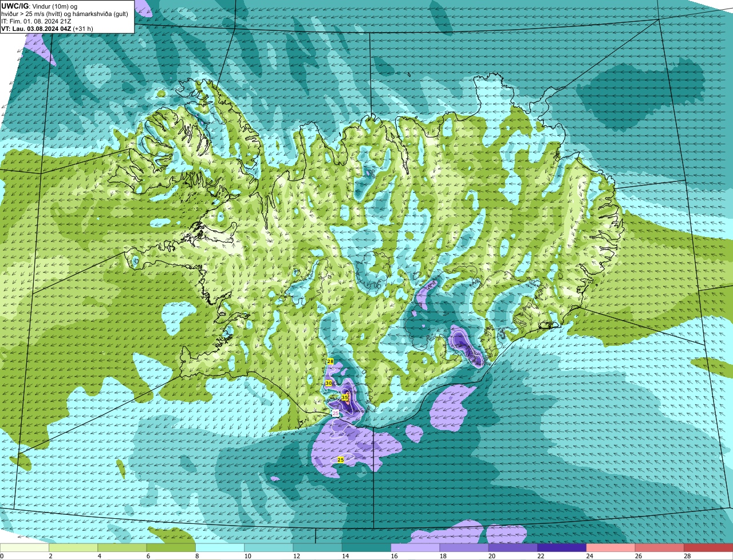Click the 18–20 m/s purple legend swatch
Screen dimensions: 733x560
point(464,547)
